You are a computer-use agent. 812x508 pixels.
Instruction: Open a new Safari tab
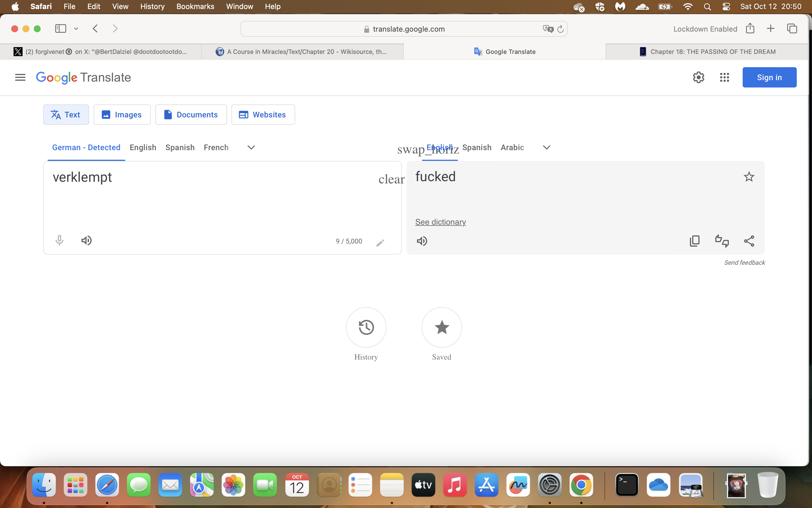[771, 29]
